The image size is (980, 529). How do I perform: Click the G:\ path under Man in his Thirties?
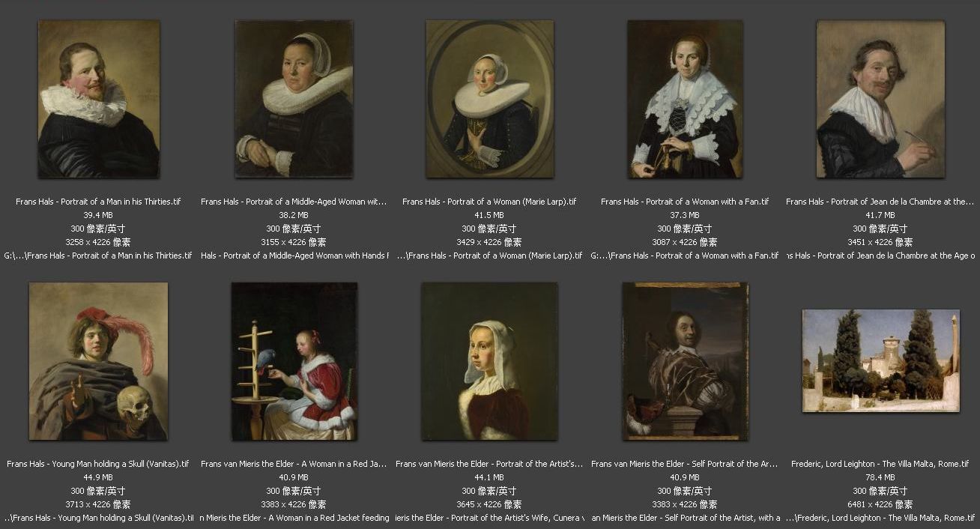tap(98, 256)
